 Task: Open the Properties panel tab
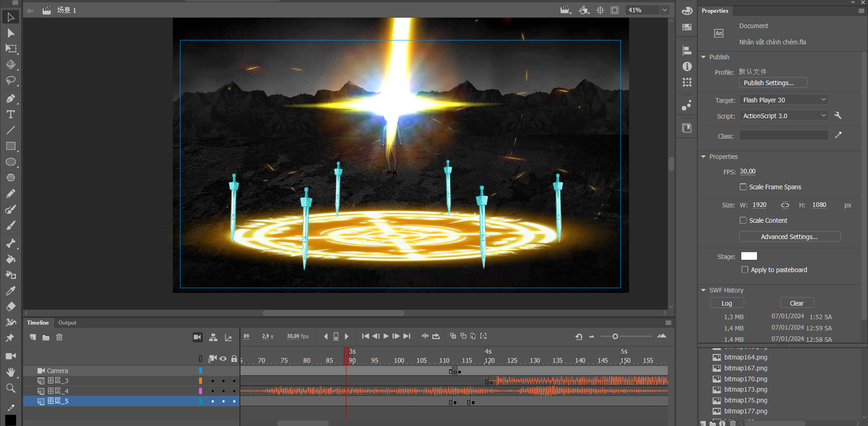click(715, 11)
